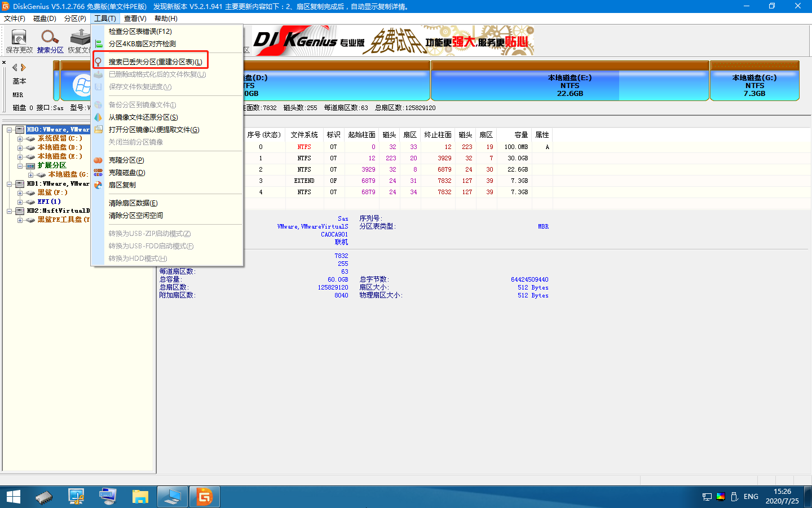Click the 保存更改 toolbar icon

[19, 41]
